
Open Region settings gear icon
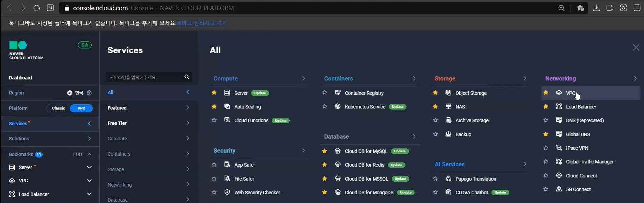coord(89,93)
